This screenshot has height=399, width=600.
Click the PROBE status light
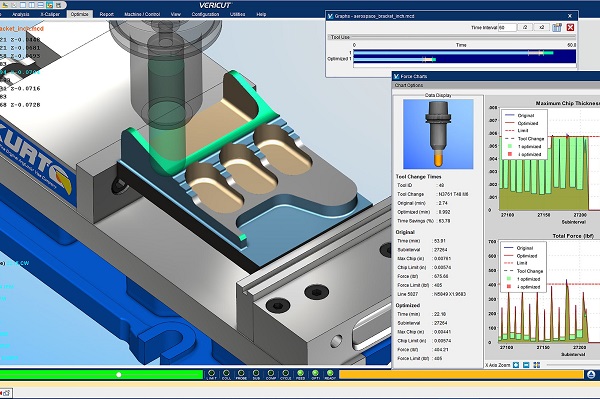241,373
